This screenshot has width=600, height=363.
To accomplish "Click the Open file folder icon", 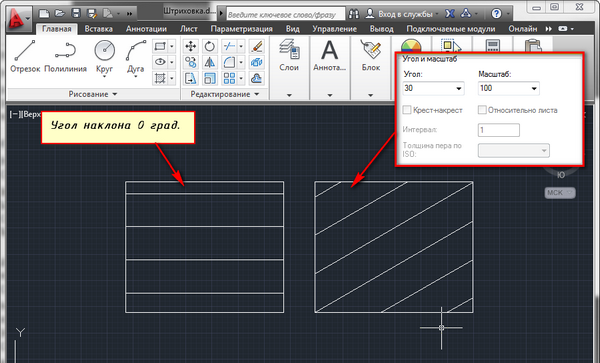I will point(60,14).
